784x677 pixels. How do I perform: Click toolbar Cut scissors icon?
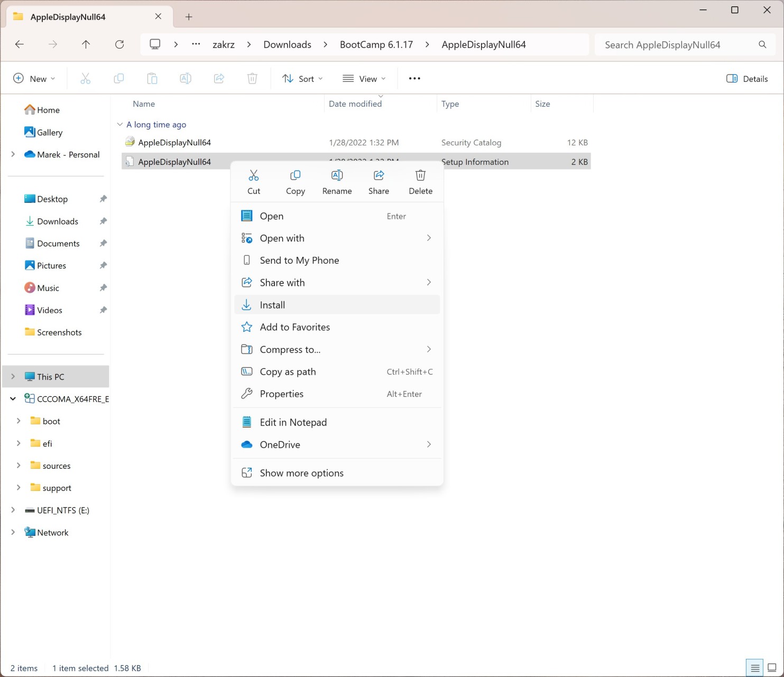(86, 79)
